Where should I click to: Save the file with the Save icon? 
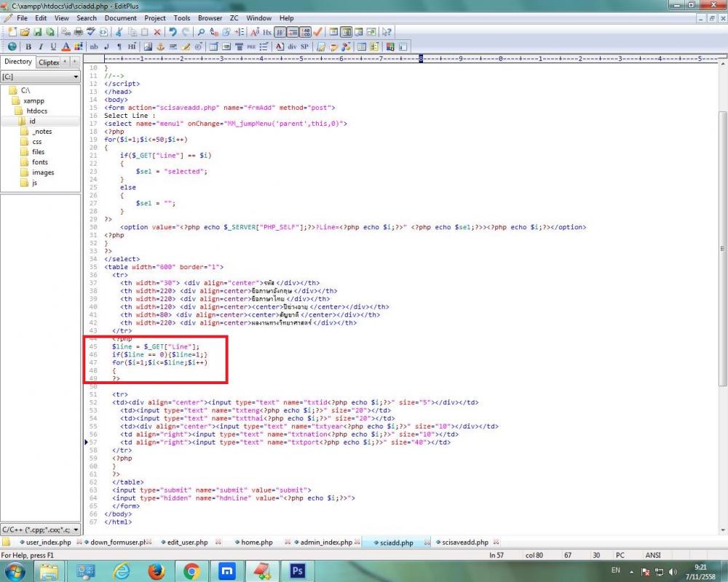37,32
